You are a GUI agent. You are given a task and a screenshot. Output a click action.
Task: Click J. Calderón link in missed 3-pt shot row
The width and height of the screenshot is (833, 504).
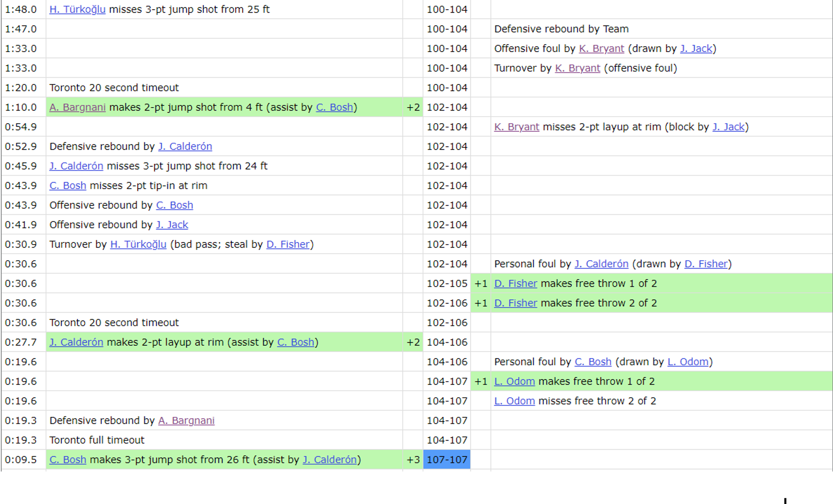[76, 166]
